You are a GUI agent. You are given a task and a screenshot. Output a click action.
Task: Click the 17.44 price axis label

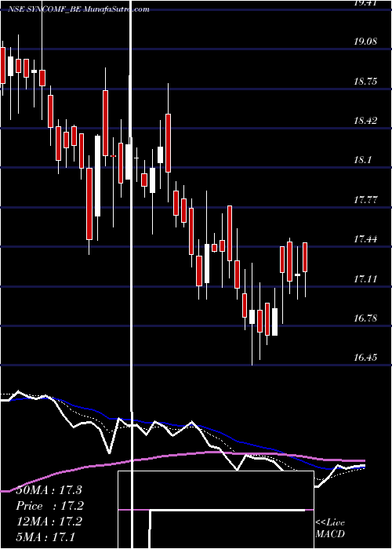pyautogui.click(x=366, y=239)
